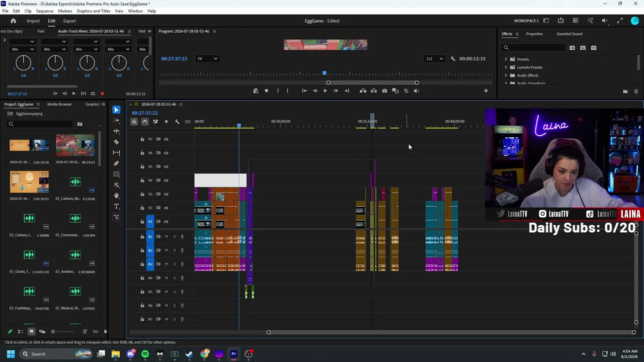Screen dimensions: 644x362
Task: Switch to Media Browser tab
Action: (x=59, y=104)
